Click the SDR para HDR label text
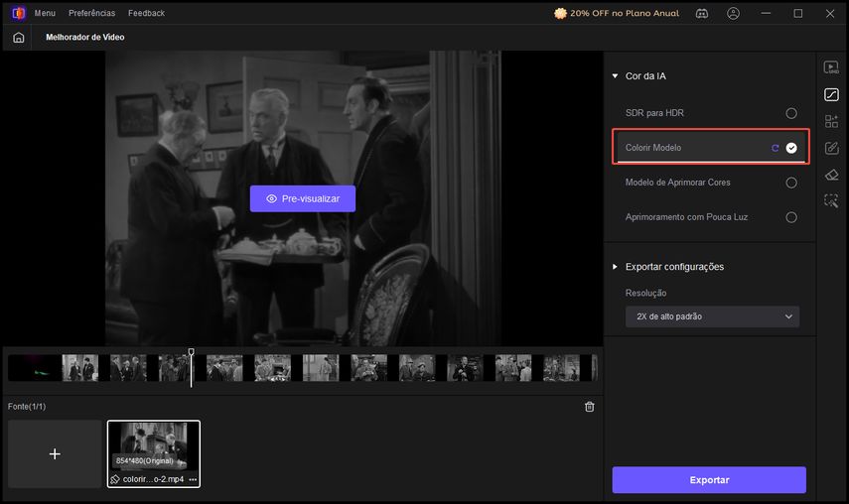The image size is (849, 504). tap(654, 113)
